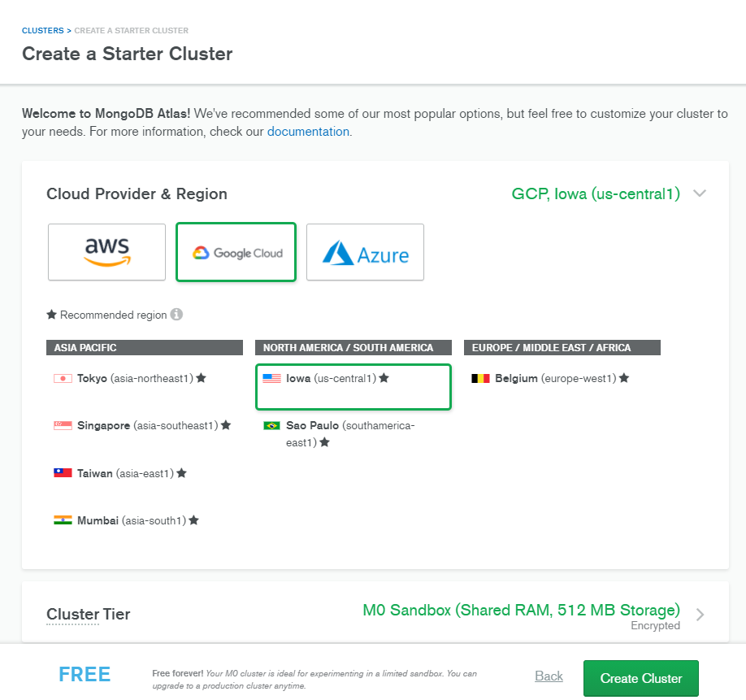Click the Japan flag beside Tokyo
The width and height of the screenshot is (746, 700).
[63, 378]
